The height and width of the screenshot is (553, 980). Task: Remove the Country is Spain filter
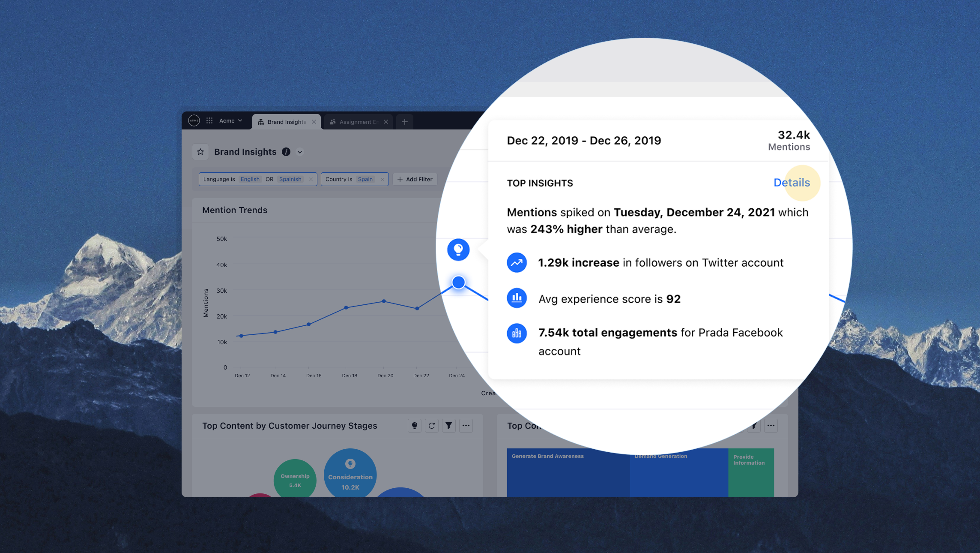(x=382, y=179)
